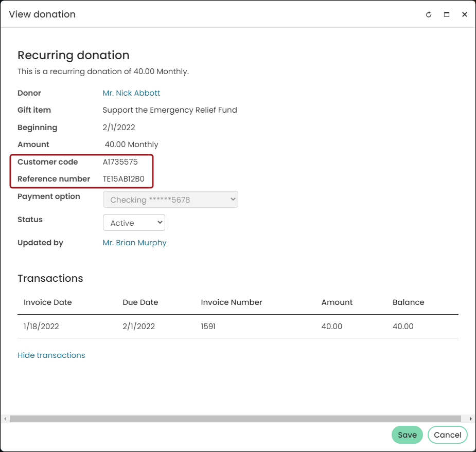Close the View donation dialog

pos(464,14)
